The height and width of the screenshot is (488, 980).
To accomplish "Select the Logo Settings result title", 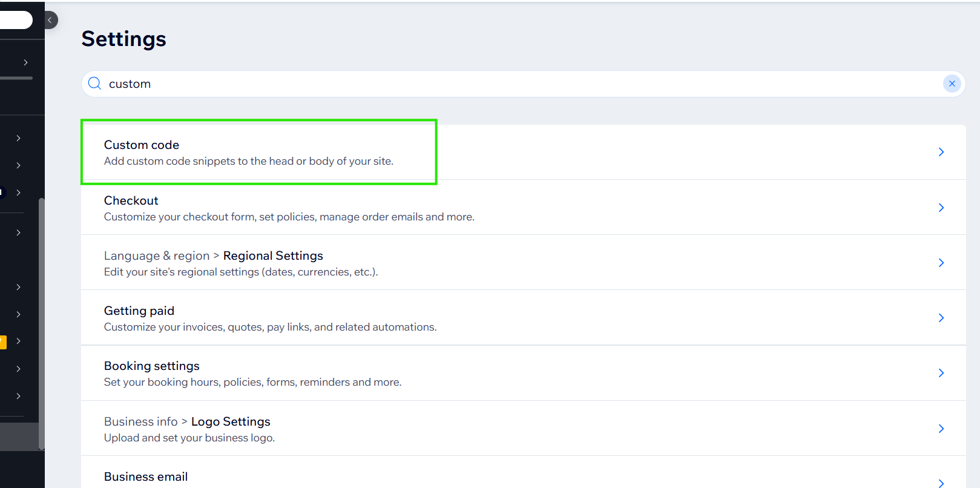I will click(x=231, y=422).
